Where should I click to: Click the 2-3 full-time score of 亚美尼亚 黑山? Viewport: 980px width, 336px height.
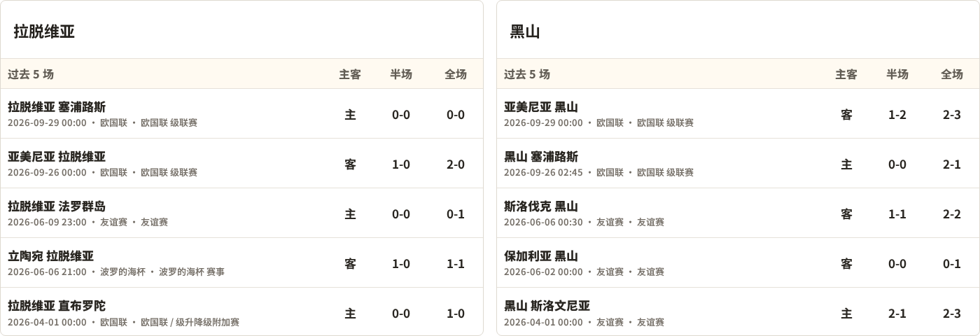952,115
